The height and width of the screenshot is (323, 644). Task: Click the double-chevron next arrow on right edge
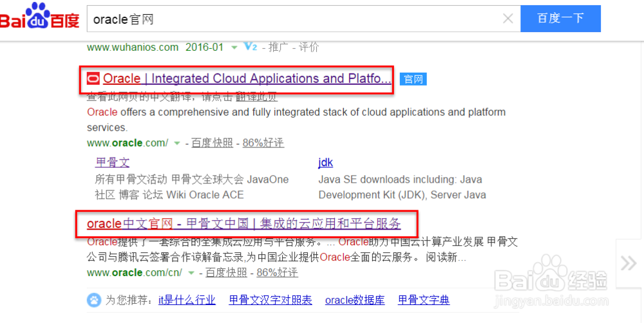629,263
